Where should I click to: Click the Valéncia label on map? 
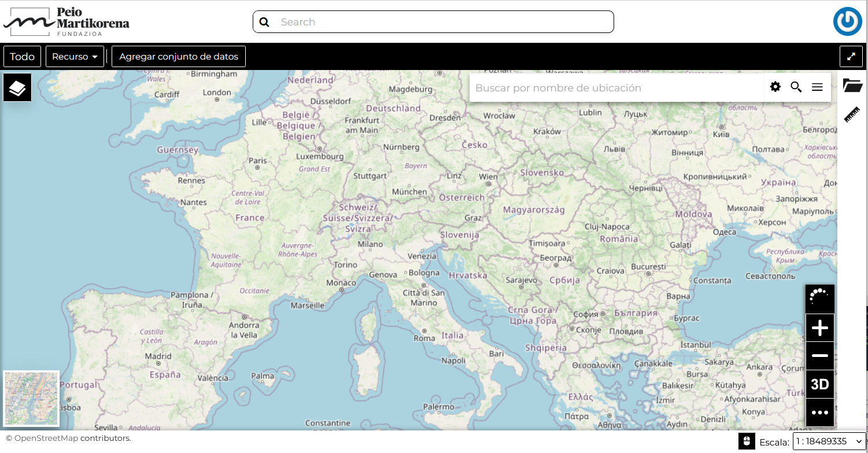tap(213, 378)
